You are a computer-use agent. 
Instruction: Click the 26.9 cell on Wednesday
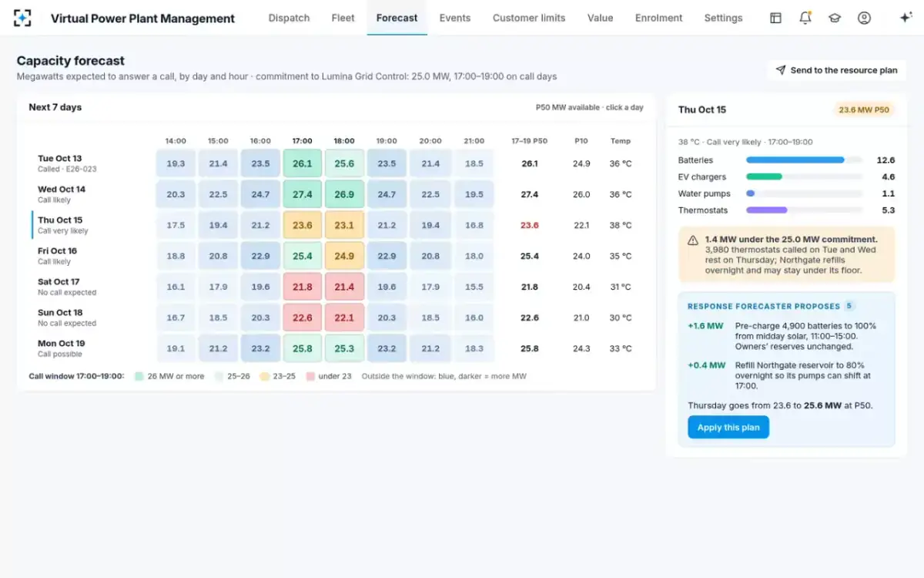(344, 194)
